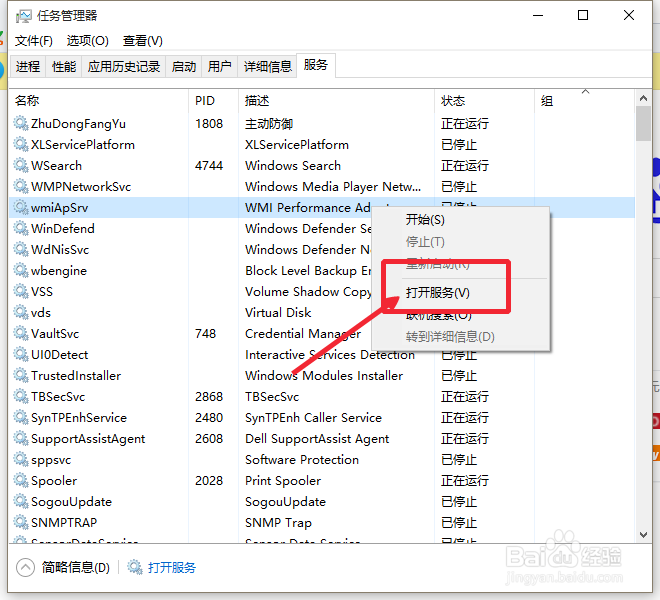
Task: Switch to the 用户 tab
Action: (220, 67)
